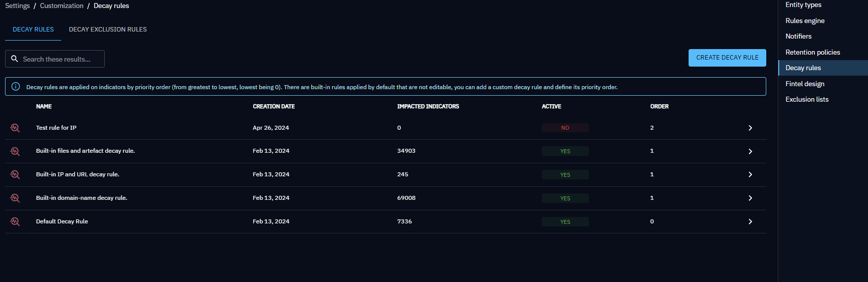This screenshot has height=282, width=868.
Task: Open Retention policies in the side menu
Action: coord(812,52)
